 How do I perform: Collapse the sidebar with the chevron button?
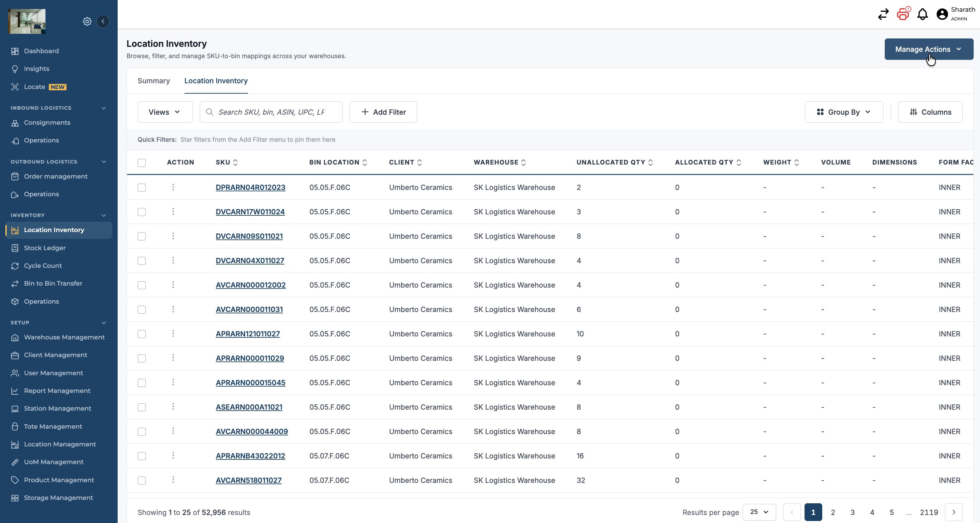103,21
